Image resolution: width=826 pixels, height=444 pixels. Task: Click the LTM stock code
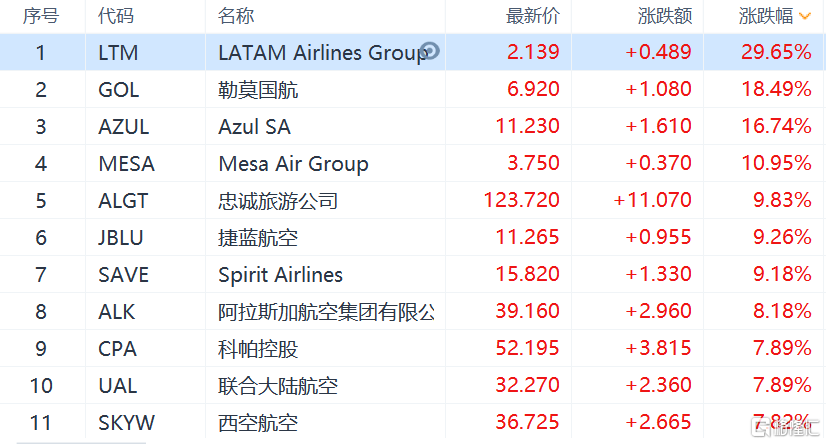point(118,53)
